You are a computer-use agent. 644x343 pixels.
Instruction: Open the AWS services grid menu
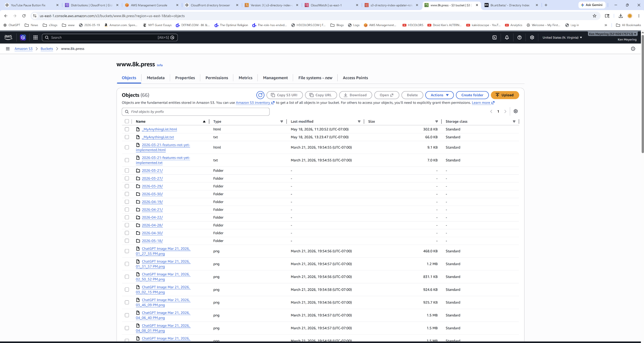click(x=36, y=37)
